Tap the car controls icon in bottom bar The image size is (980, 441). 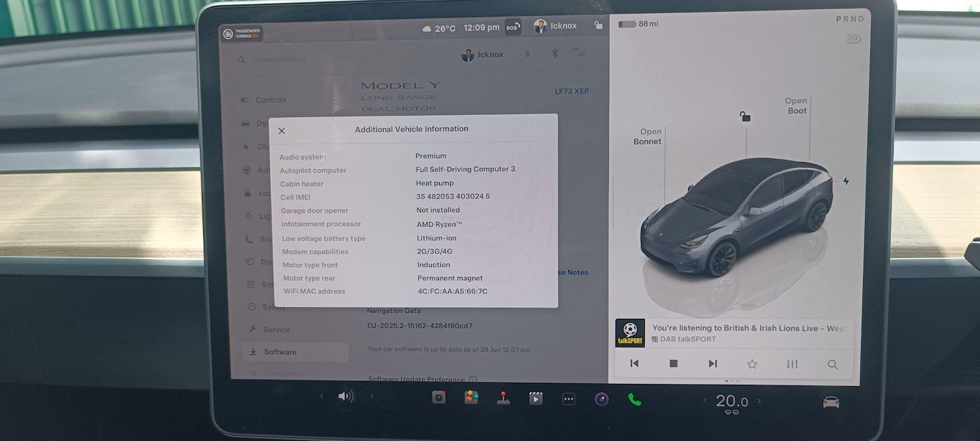(831, 402)
